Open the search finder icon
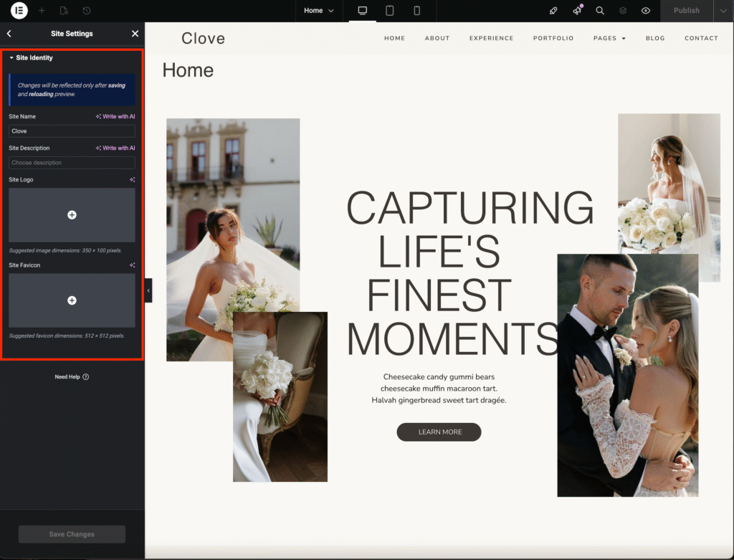Viewport: 734px width, 560px height. (600, 11)
